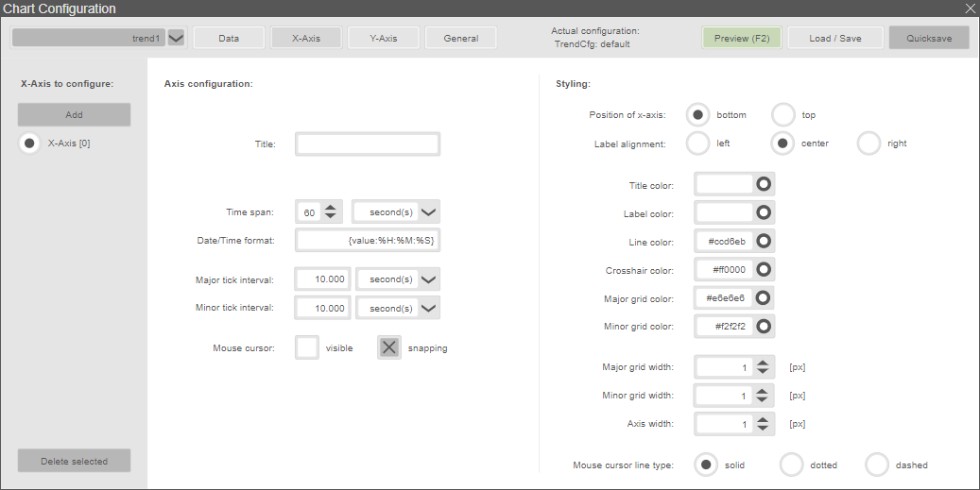Open the Minor grid color picker icon
Image resolution: width=980 pixels, height=490 pixels.
764,327
